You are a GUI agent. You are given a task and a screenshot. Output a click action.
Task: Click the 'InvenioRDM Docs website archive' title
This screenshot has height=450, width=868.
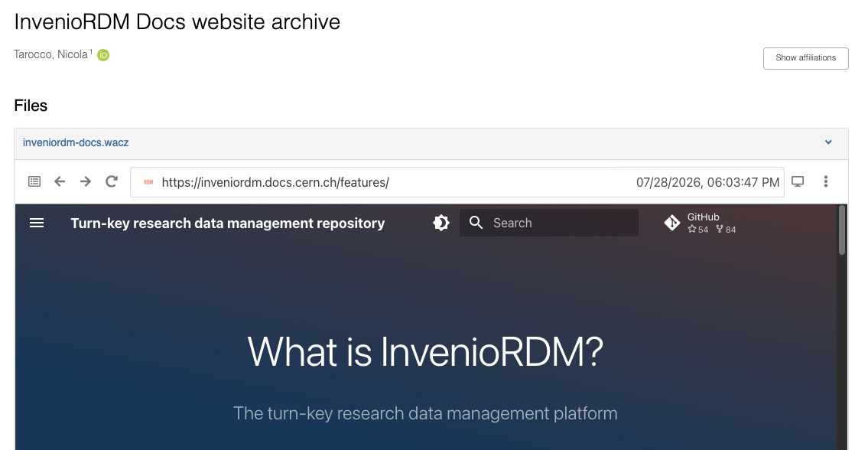pos(177,22)
